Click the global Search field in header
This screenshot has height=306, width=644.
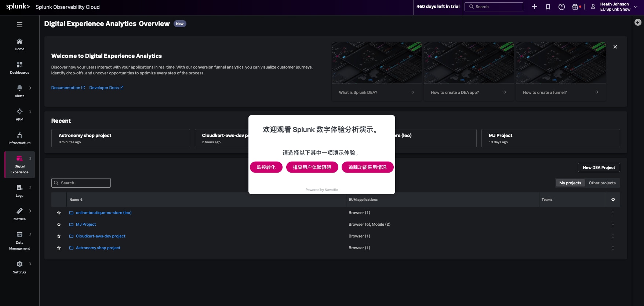tap(494, 7)
